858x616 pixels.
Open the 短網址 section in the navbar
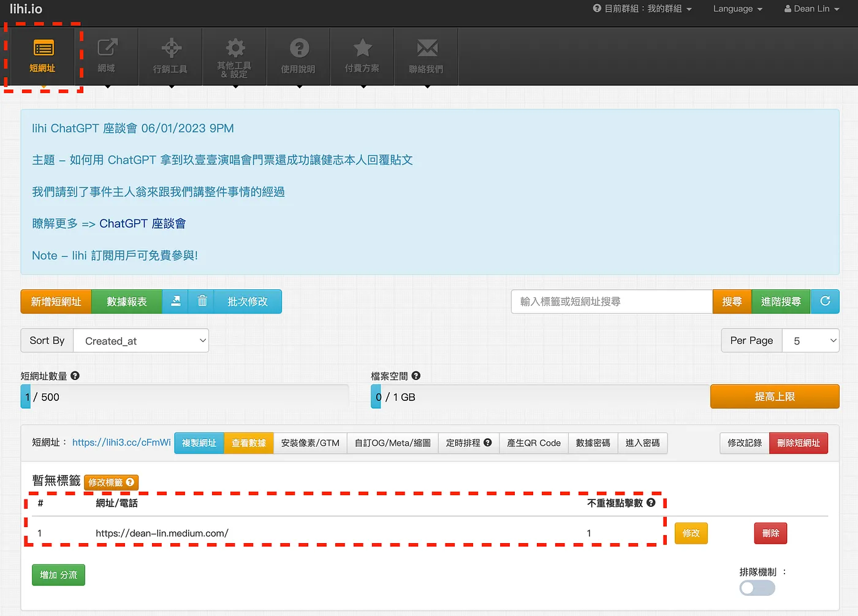[x=43, y=56]
